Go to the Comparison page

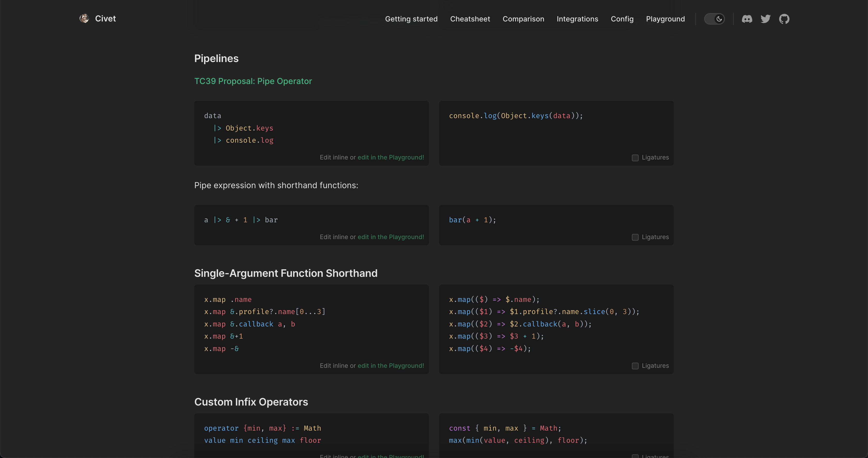pyautogui.click(x=523, y=19)
